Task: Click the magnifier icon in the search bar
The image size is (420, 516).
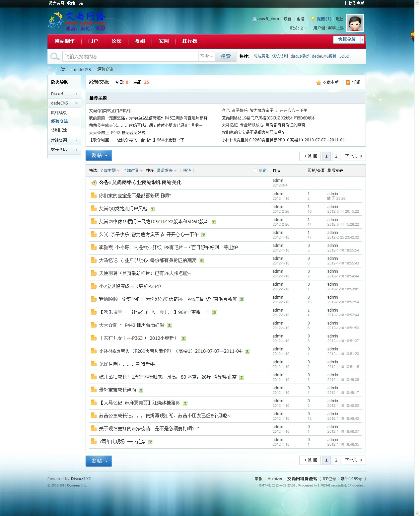Action: (x=55, y=56)
